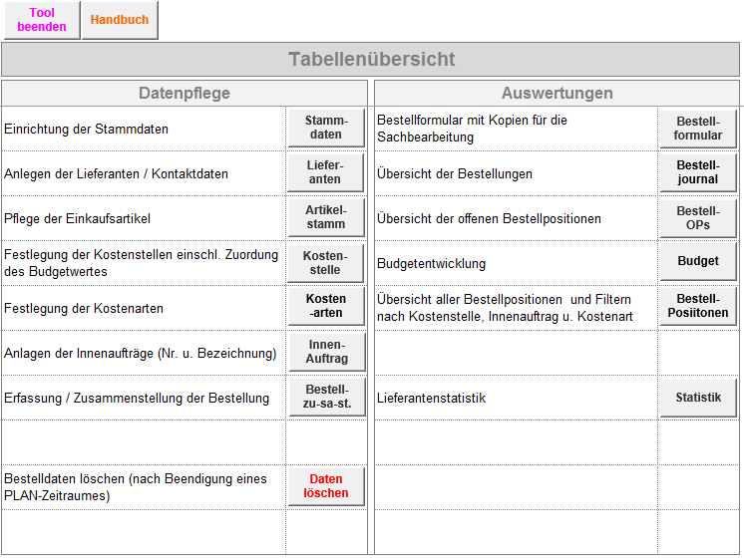The height and width of the screenshot is (560, 744).
Task: Click the Datenpflege section header
Action: [184, 94]
